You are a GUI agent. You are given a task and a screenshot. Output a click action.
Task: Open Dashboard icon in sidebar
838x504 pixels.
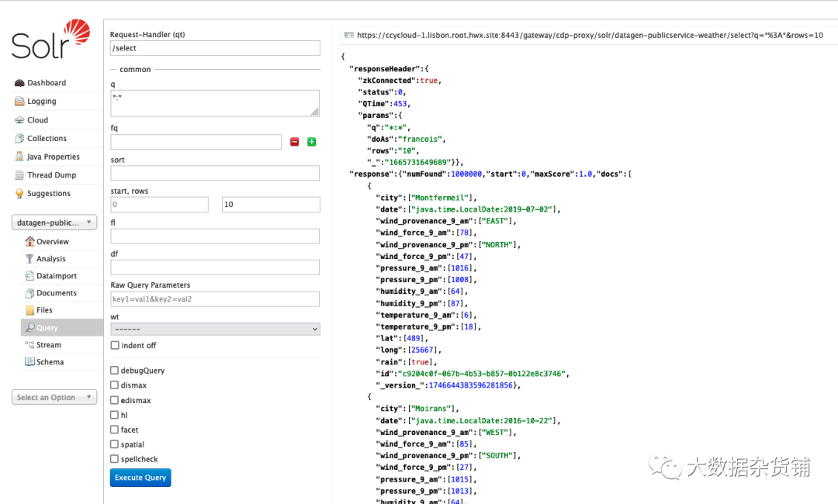(x=19, y=83)
